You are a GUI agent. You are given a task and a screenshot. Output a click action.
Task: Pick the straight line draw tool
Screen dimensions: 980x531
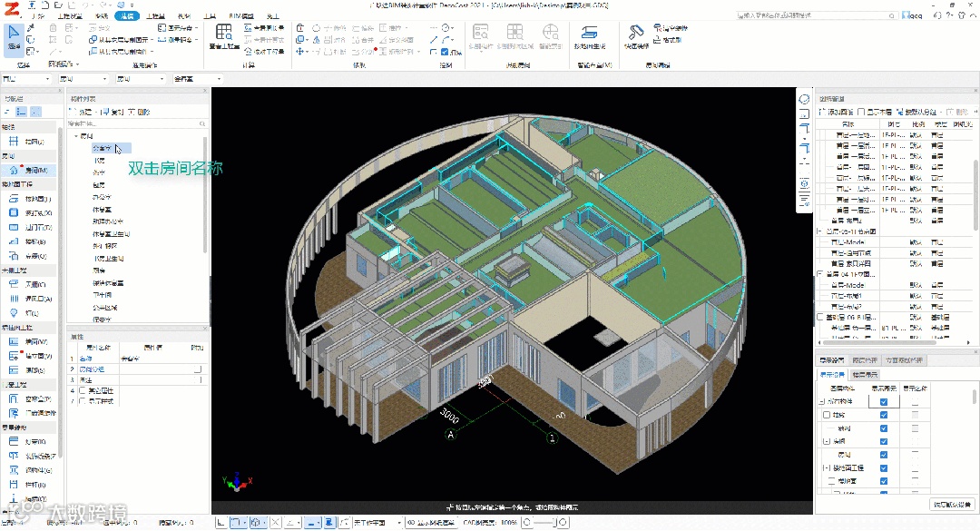click(434, 40)
